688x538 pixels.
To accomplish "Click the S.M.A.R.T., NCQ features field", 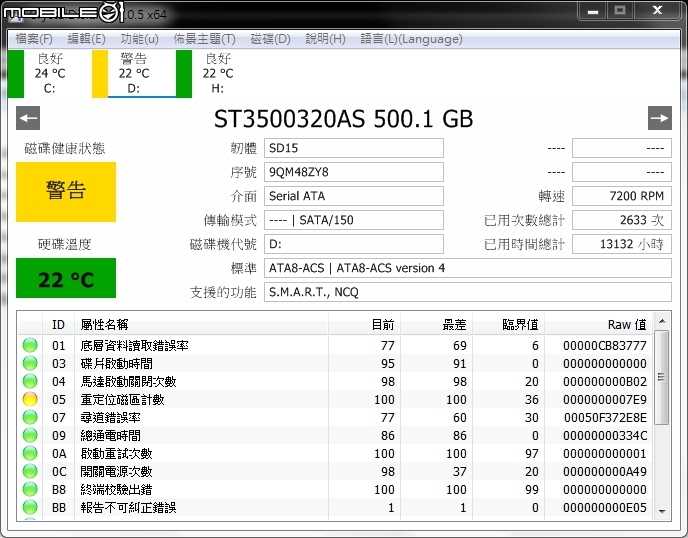I will point(468,292).
